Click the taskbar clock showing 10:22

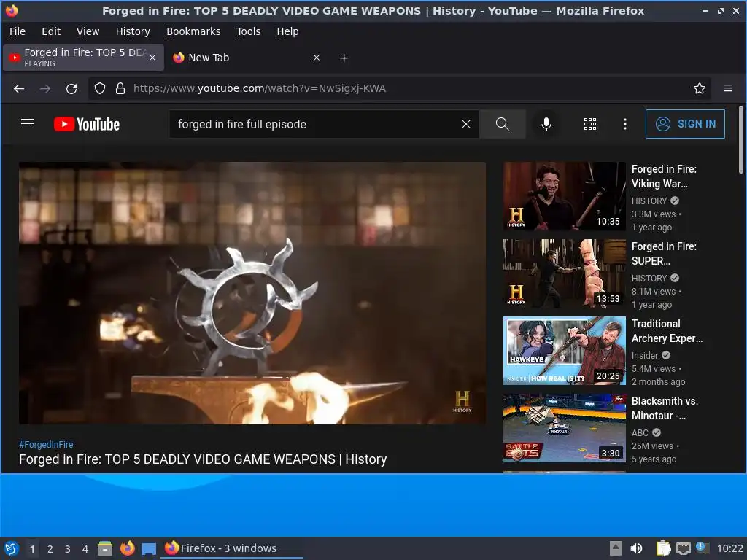point(729,548)
